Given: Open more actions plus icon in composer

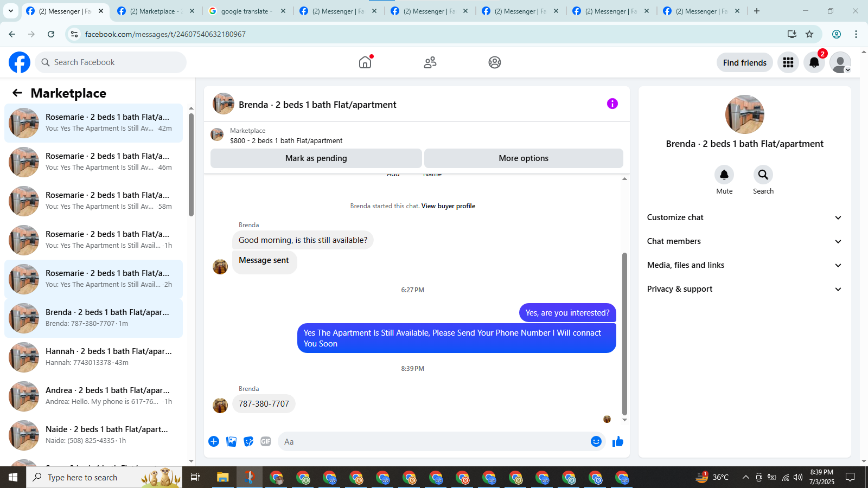Looking at the screenshot, I should point(214,441).
